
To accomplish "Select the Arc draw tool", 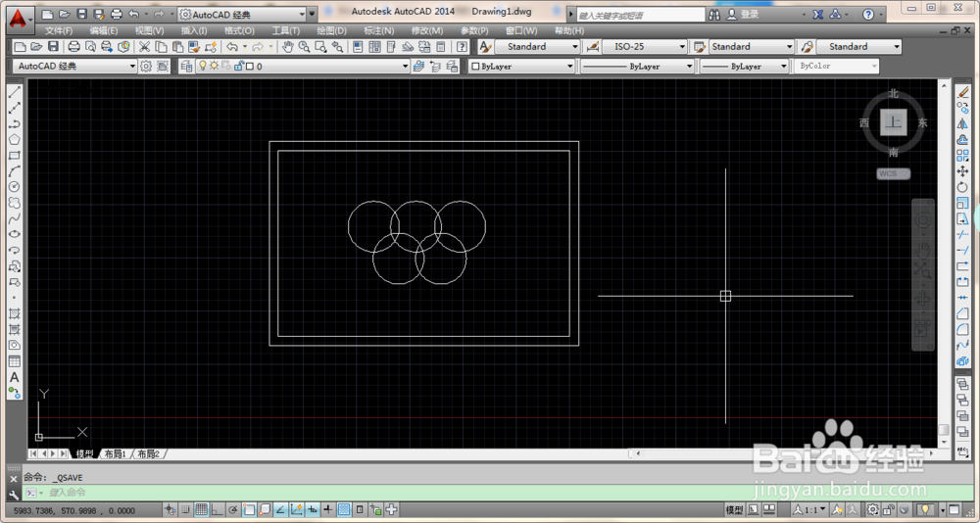I will tap(14, 171).
